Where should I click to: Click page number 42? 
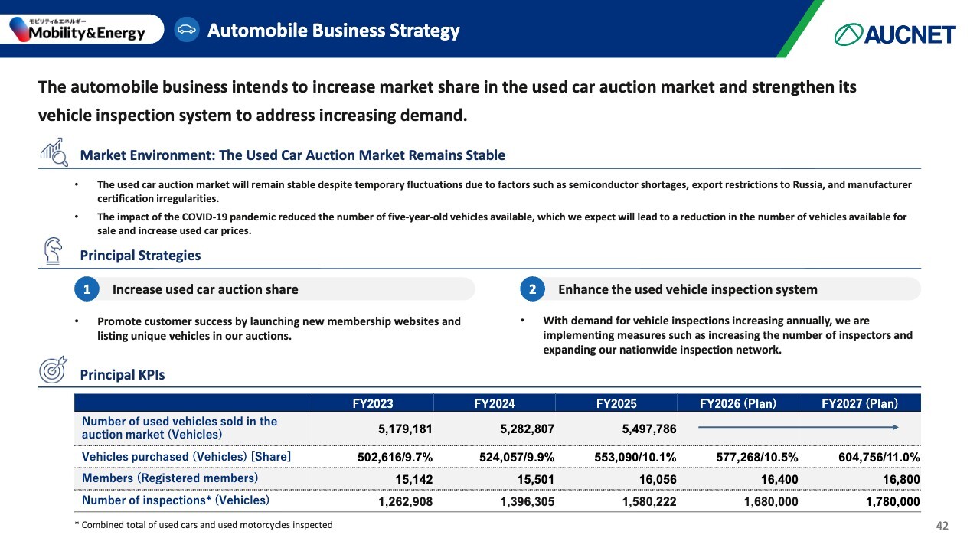pyautogui.click(x=942, y=526)
